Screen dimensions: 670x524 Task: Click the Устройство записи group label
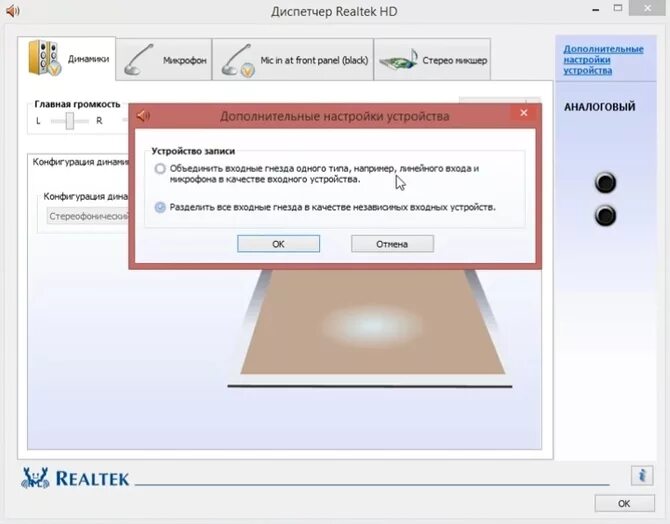[x=193, y=151]
